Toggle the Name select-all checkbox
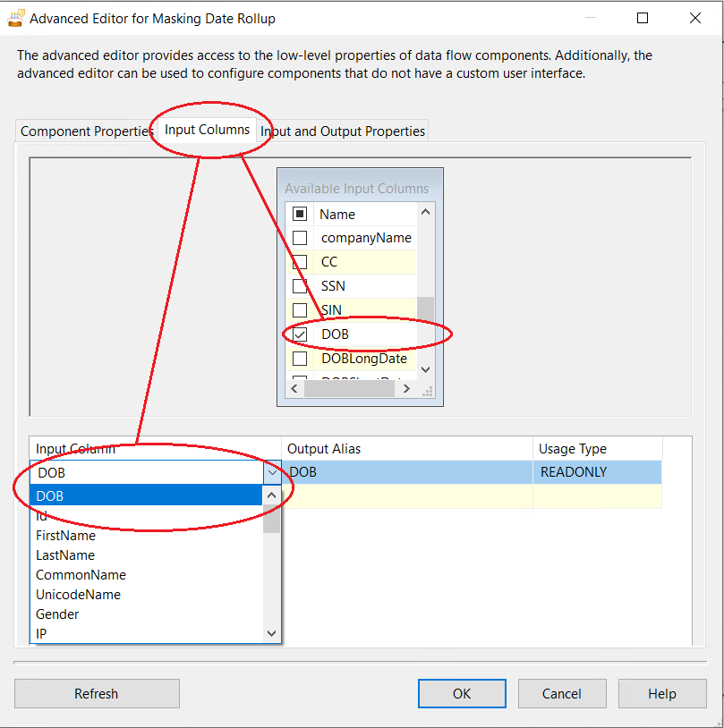Viewport: 724px width, 728px height. click(x=301, y=214)
